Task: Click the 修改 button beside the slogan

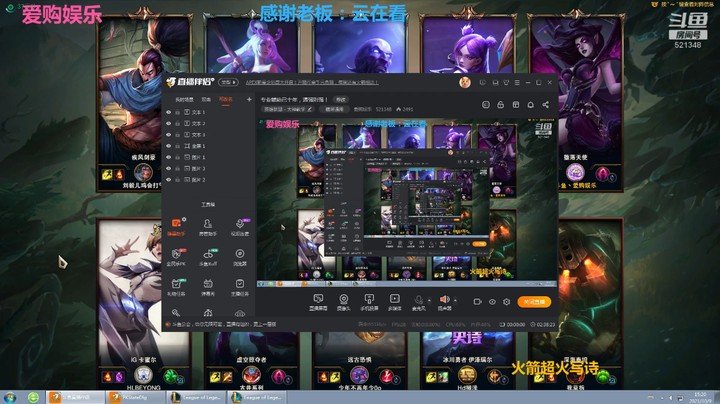Action: coord(341,99)
